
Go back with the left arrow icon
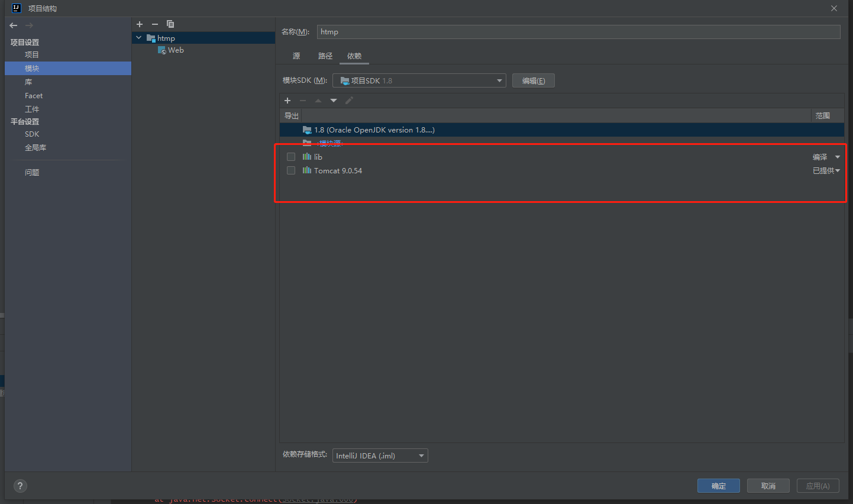tap(14, 25)
